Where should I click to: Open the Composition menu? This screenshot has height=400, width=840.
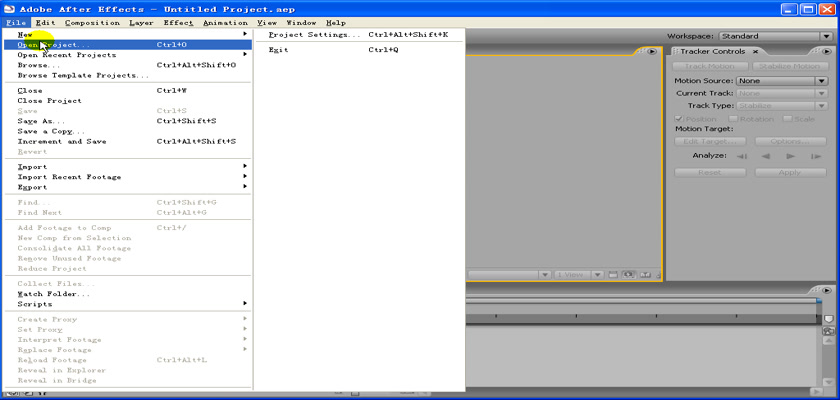92,23
